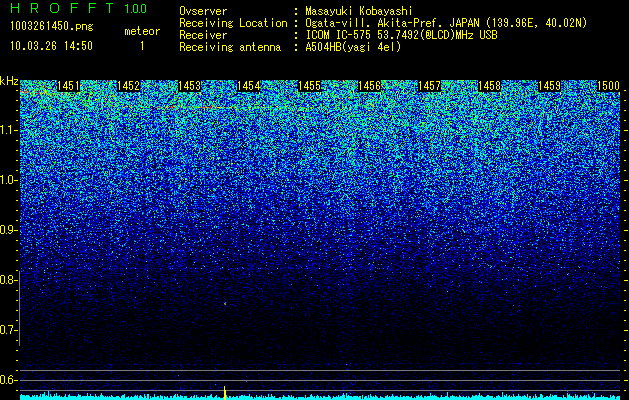Click the kHz axis unit label
Screen dimensions: 629x400
pyautogui.click(x=9, y=82)
